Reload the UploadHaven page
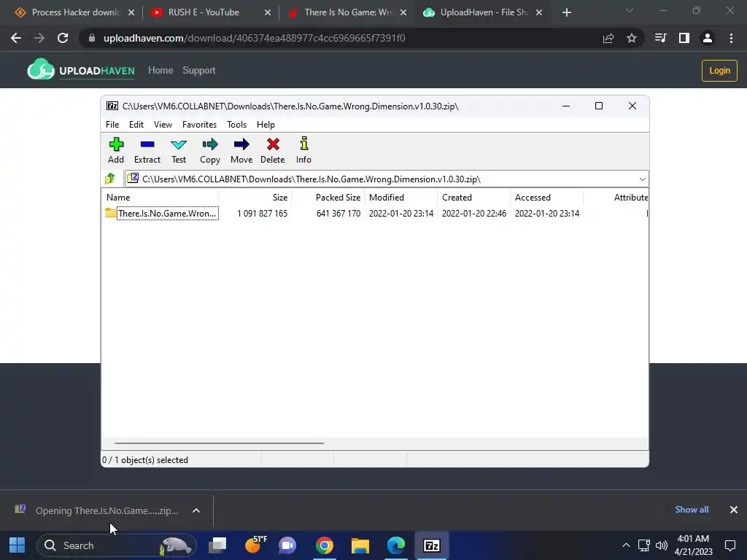The image size is (747, 560). click(x=63, y=38)
